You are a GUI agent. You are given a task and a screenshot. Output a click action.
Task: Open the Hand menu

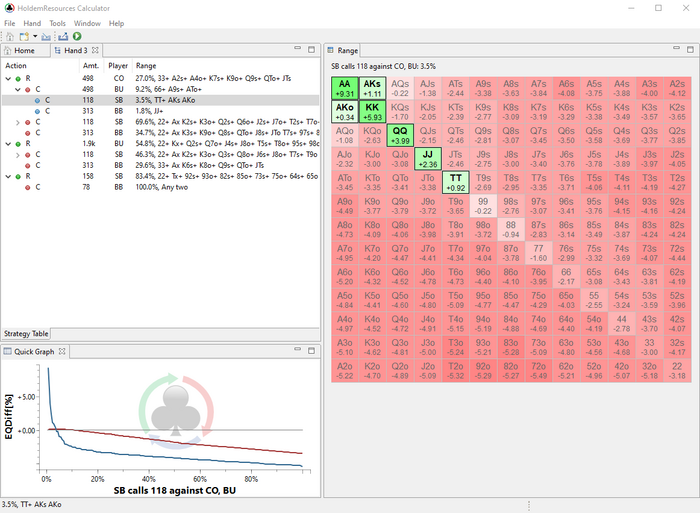click(32, 23)
